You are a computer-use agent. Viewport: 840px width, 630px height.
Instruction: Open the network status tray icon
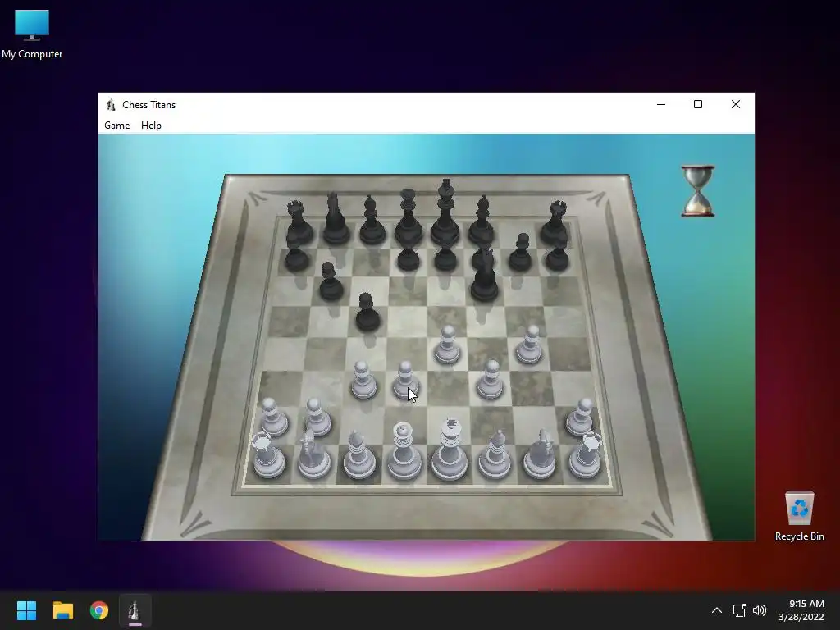pyautogui.click(x=740, y=610)
